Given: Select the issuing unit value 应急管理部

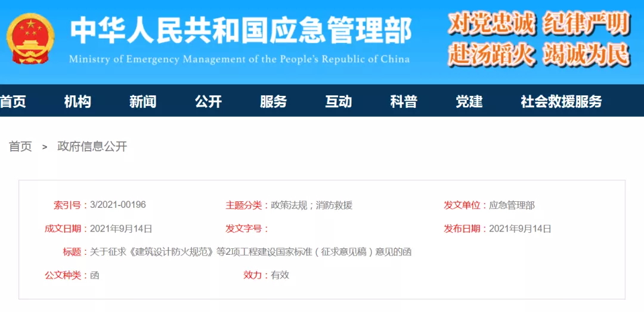Looking at the screenshot, I should point(512,205).
